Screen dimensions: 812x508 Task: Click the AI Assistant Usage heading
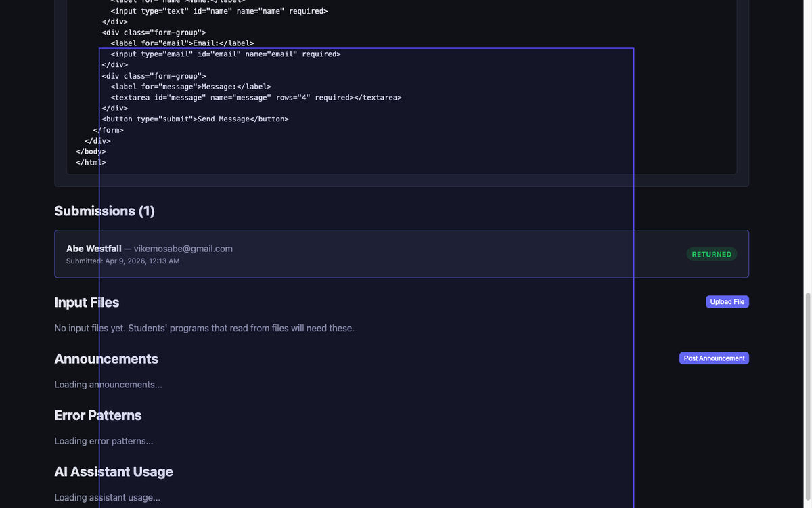tap(114, 472)
